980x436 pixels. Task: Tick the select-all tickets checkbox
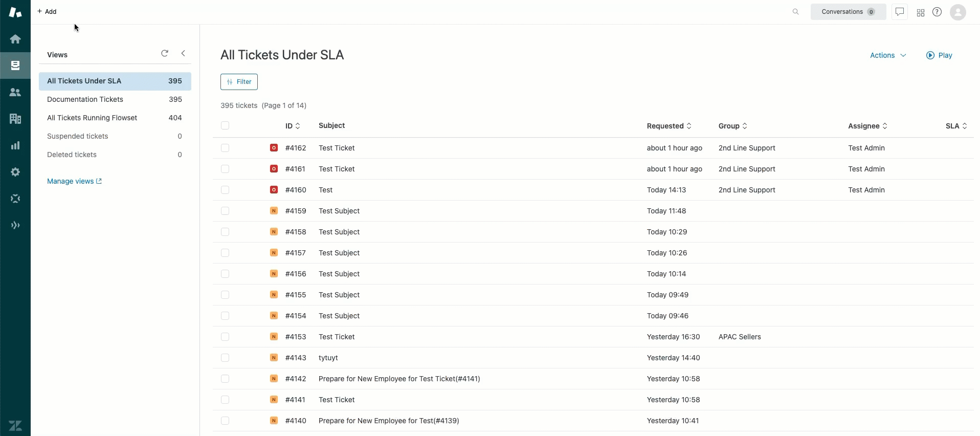[225, 125]
